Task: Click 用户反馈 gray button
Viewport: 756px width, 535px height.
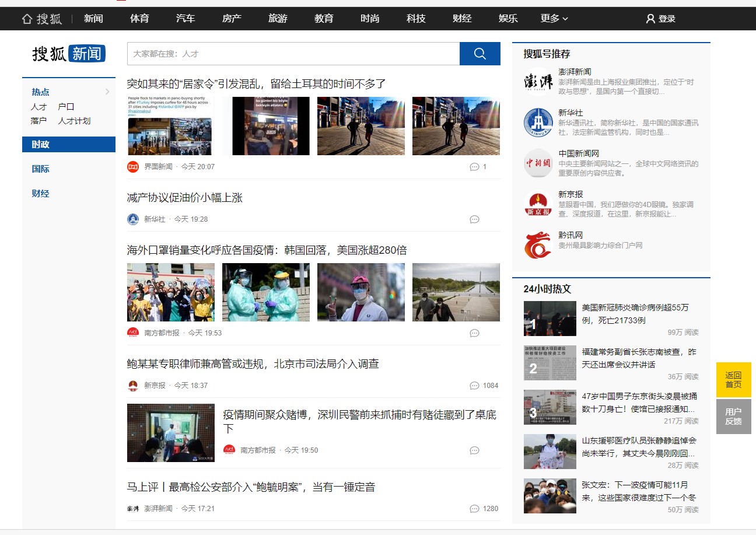Action: pos(734,416)
